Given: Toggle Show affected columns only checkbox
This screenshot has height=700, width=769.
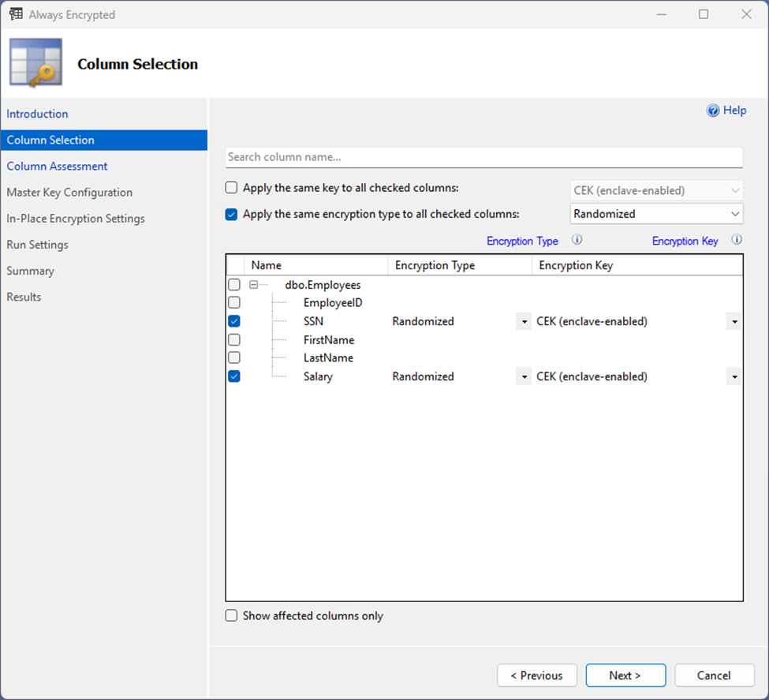Looking at the screenshot, I should (x=231, y=616).
